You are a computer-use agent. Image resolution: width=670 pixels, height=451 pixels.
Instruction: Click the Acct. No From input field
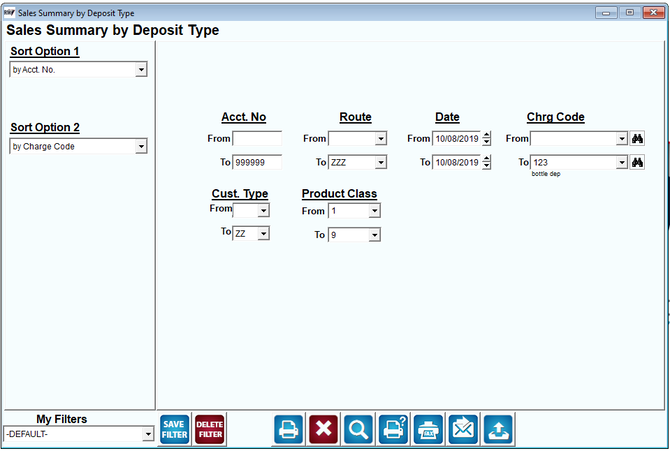(x=257, y=139)
